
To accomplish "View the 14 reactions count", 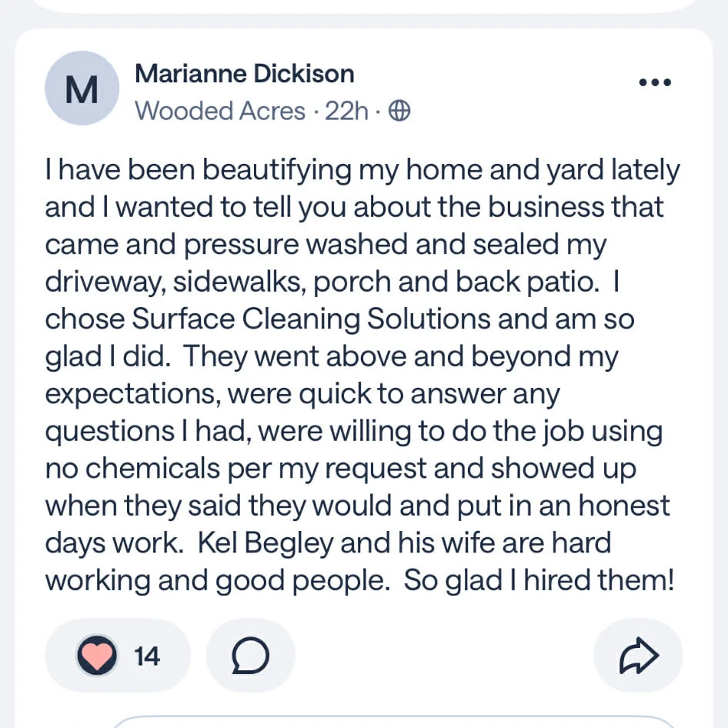I will coord(147,656).
